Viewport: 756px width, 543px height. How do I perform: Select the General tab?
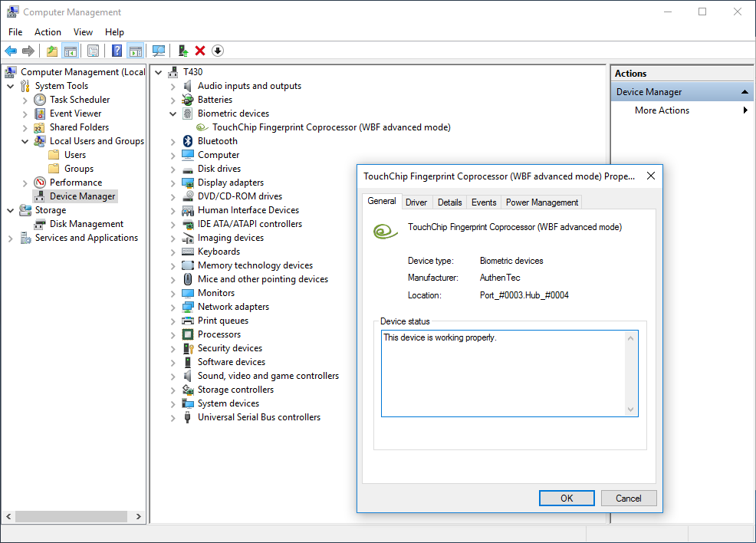point(382,201)
